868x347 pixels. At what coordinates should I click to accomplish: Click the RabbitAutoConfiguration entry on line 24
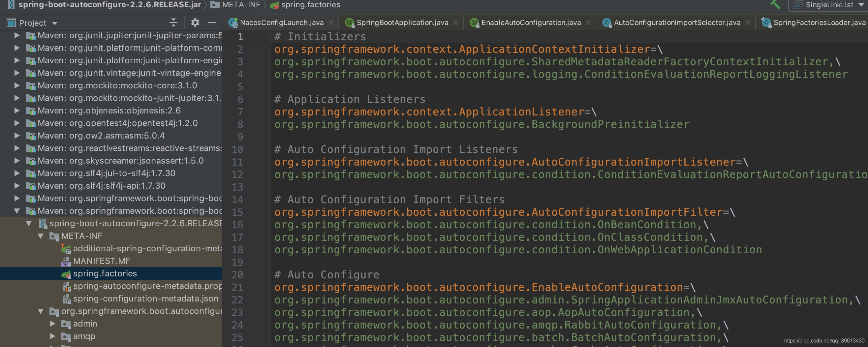[498, 325]
